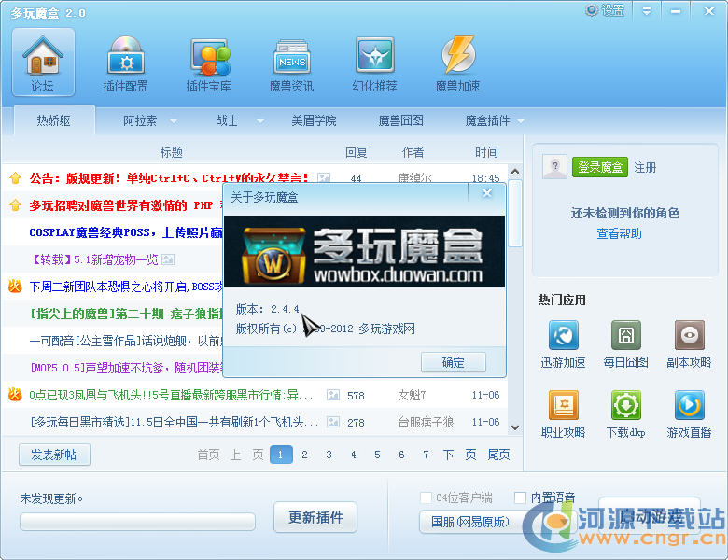728x560 pixels.
Task: Switch to the 热娇躯 tab
Action: coord(54,120)
